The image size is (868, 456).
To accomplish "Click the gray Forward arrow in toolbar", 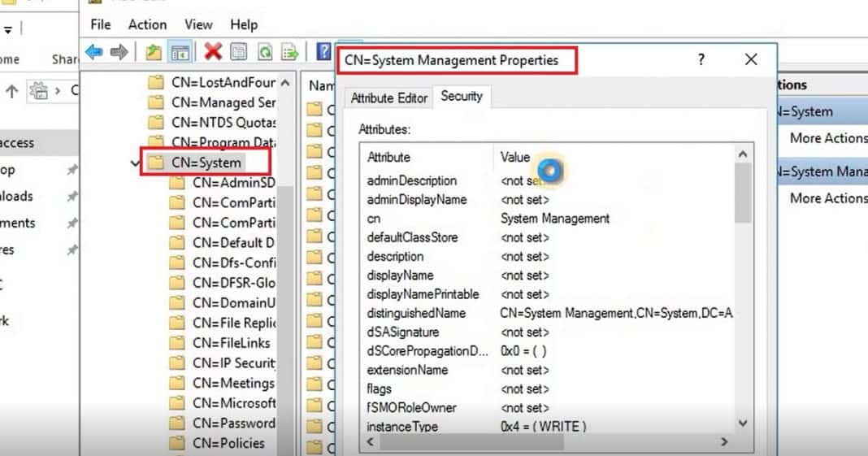I will pos(119,52).
